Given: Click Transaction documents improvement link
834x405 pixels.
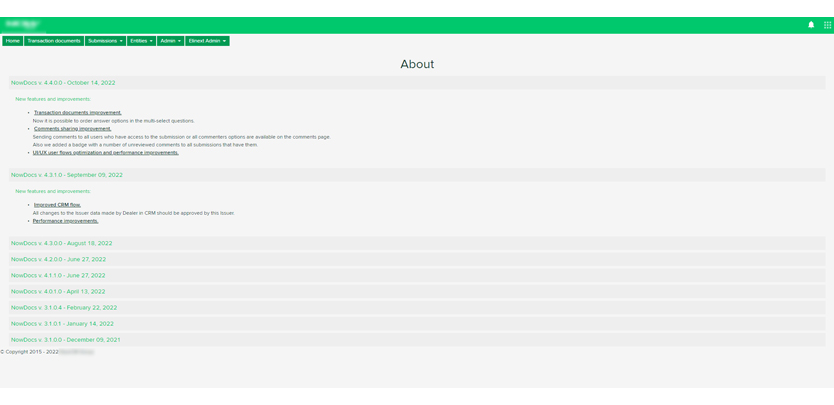Looking at the screenshot, I should click(77, 113).
